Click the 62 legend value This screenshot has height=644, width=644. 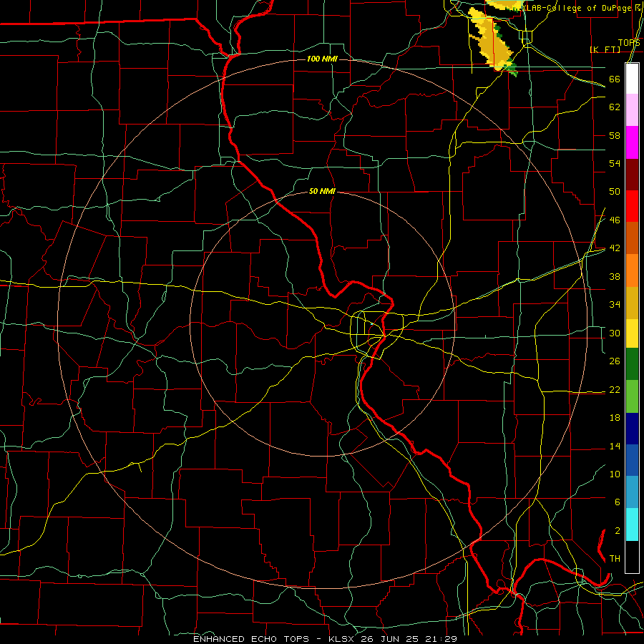click(615, 107)
